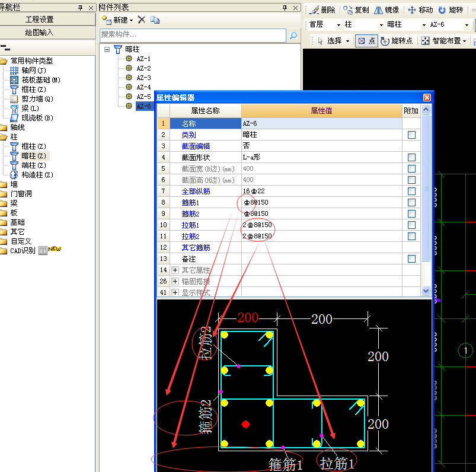This screenshot has width=476, height=472.
Task: Open CAD识别 folder
Action: tap(23, 251)
